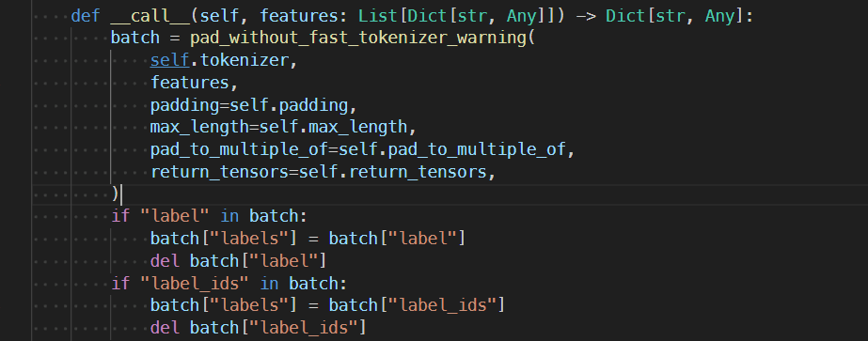Click the def keyword
This screenshot has height=341, width=868.
click(86, 16)
